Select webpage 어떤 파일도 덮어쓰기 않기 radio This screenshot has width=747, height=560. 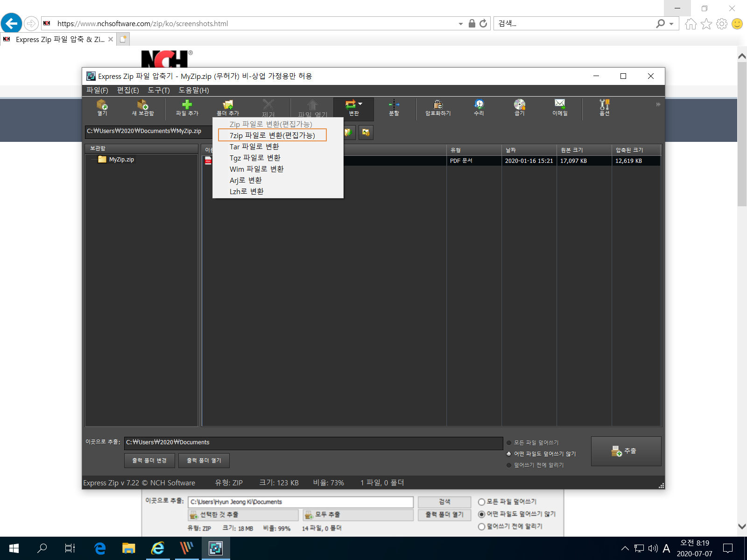[x=481, y=514]
